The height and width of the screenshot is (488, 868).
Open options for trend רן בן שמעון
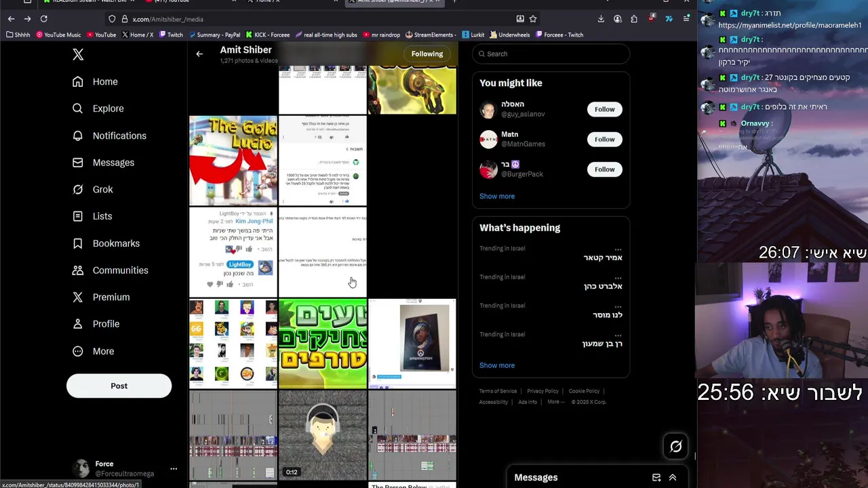coord(618,335)
